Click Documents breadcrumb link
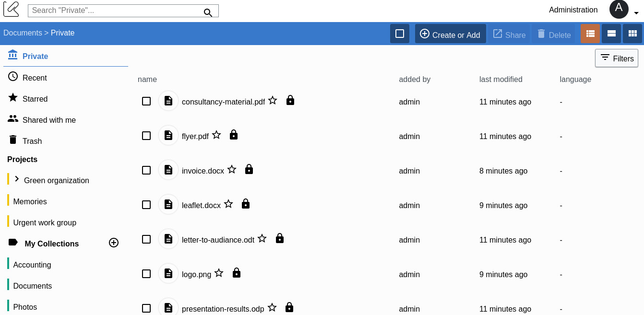 pos(23,33)
